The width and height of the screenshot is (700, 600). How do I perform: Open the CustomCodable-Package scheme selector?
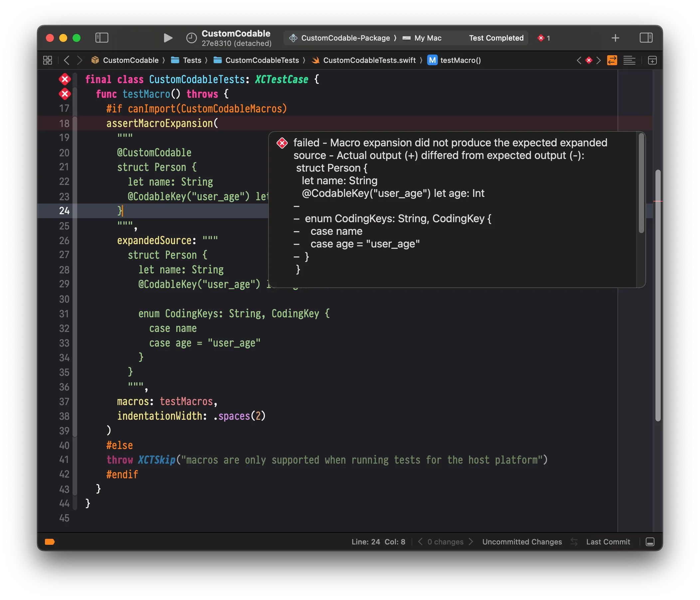(x=345, y=38)
